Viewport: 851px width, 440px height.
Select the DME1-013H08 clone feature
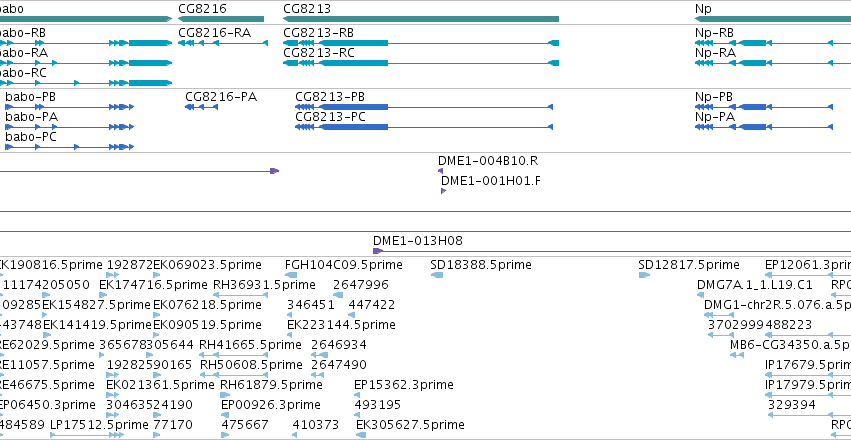612,251
